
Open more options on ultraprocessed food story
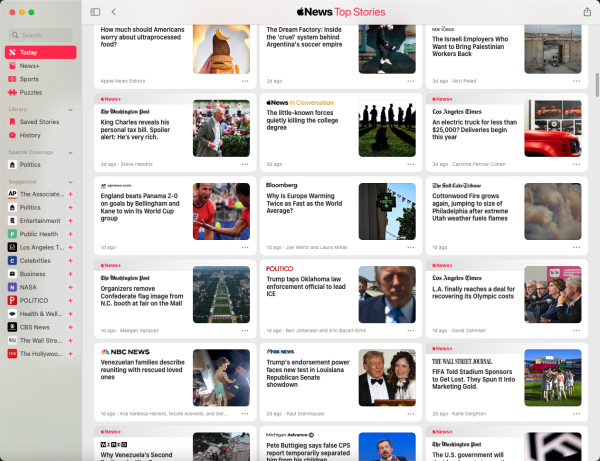(245, 81)
